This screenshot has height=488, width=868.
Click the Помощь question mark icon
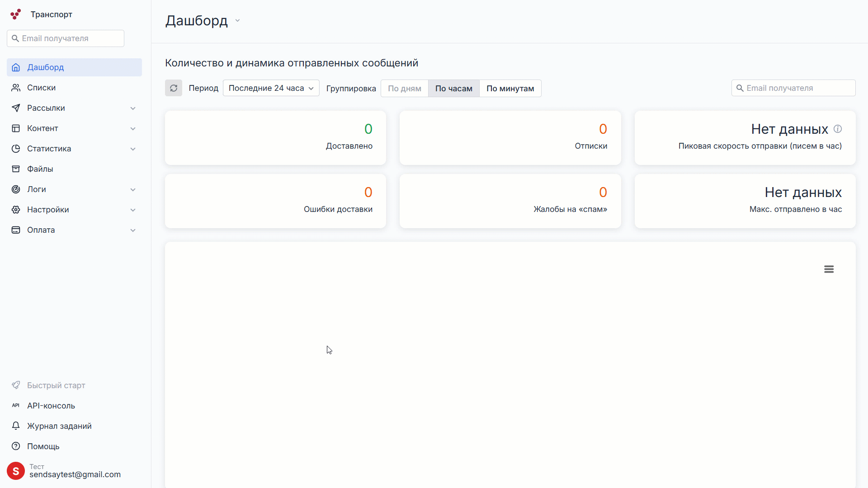tap(16, 446)
